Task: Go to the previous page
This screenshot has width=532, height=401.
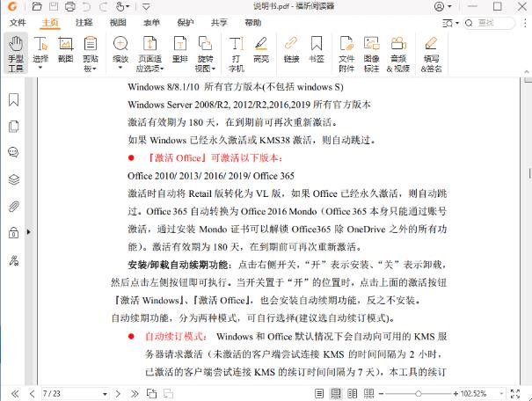Action: click(x=32, y=394)
